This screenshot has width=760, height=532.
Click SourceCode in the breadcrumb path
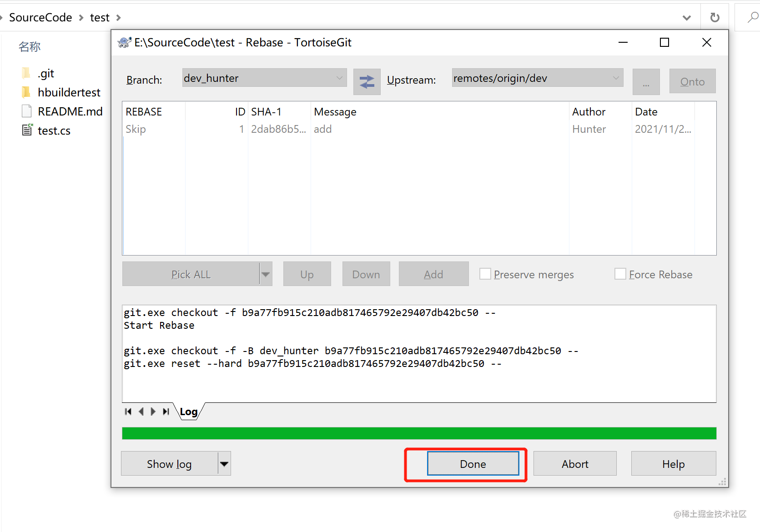(40, 17)
